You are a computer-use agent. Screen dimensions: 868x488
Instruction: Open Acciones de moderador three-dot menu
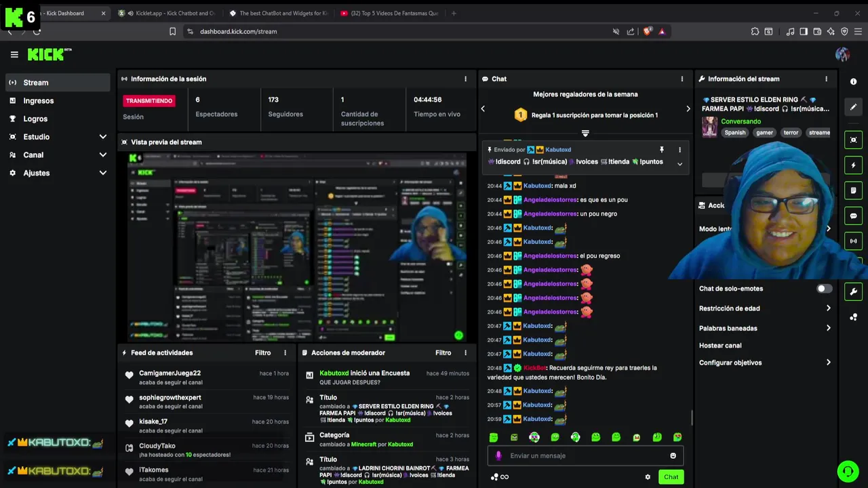coord(465,352)
